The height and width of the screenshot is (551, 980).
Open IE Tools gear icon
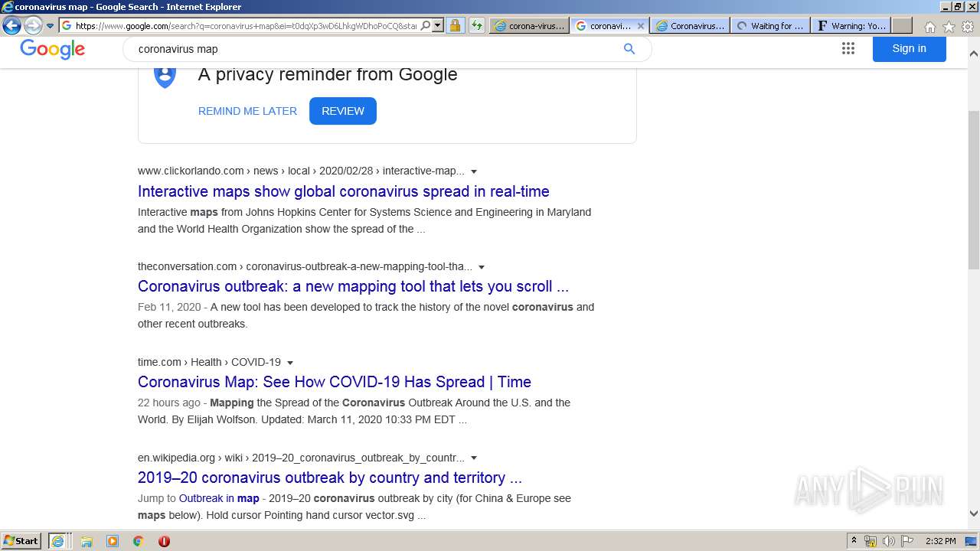(968, 26)
